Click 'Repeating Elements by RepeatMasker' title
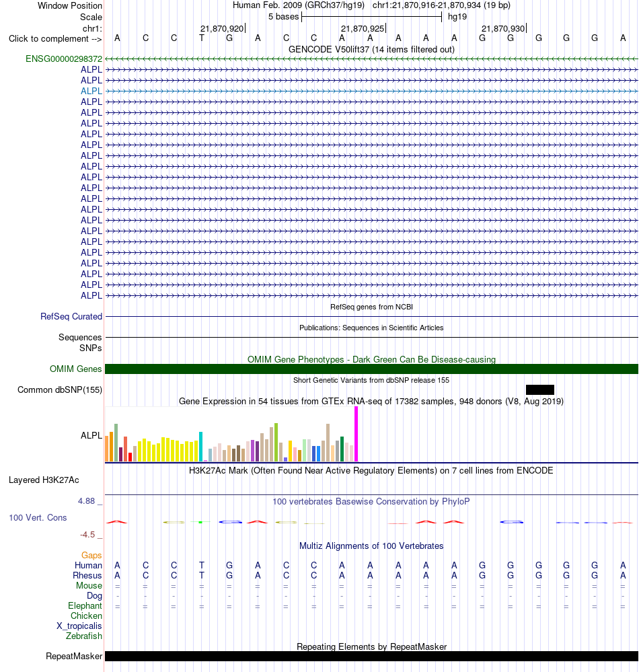This screenshot has width=639, height=672. [371, 646]
